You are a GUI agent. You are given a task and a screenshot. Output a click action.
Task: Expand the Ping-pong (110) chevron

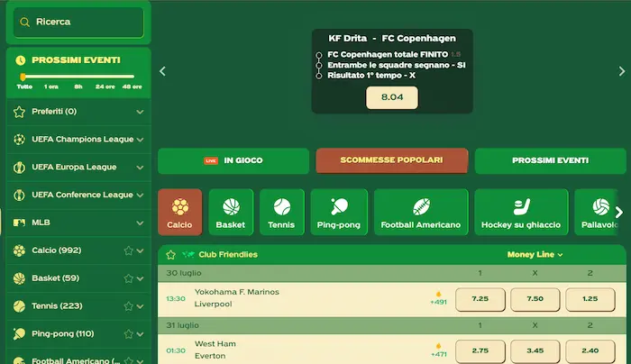click(x=140, y=334)
